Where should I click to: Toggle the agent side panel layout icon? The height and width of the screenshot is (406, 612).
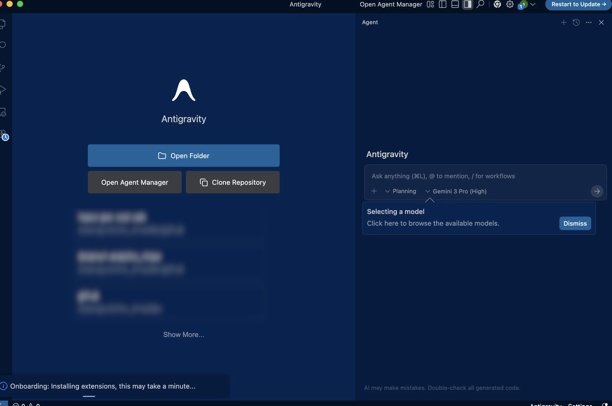tap(467, 5)
